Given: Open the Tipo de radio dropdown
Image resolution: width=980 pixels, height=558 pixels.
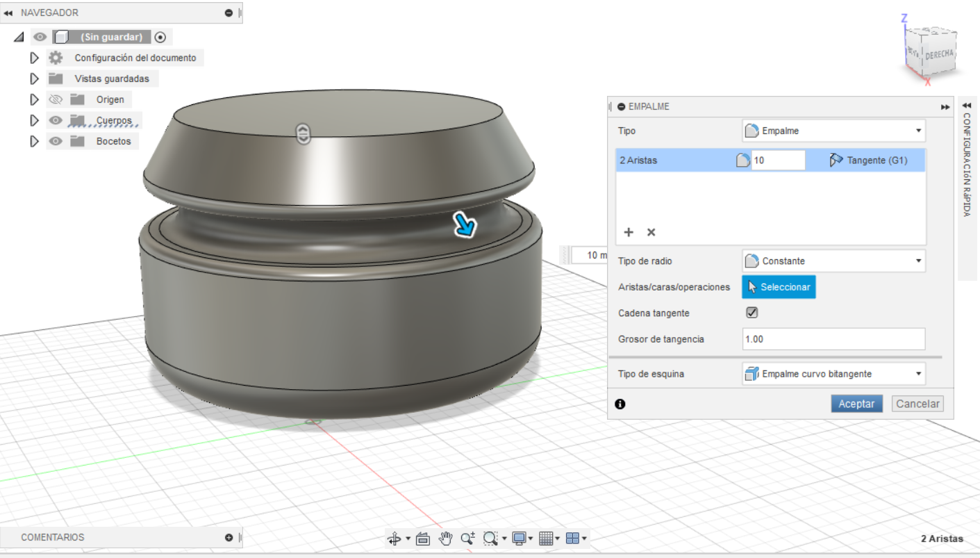Looking at the screenshot, I should [833, 261].
